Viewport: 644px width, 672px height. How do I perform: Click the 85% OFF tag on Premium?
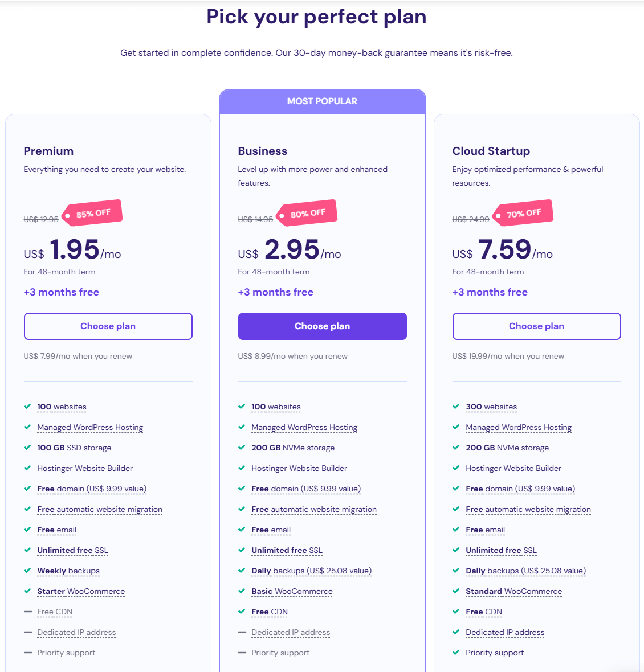[x=93, y=214]
